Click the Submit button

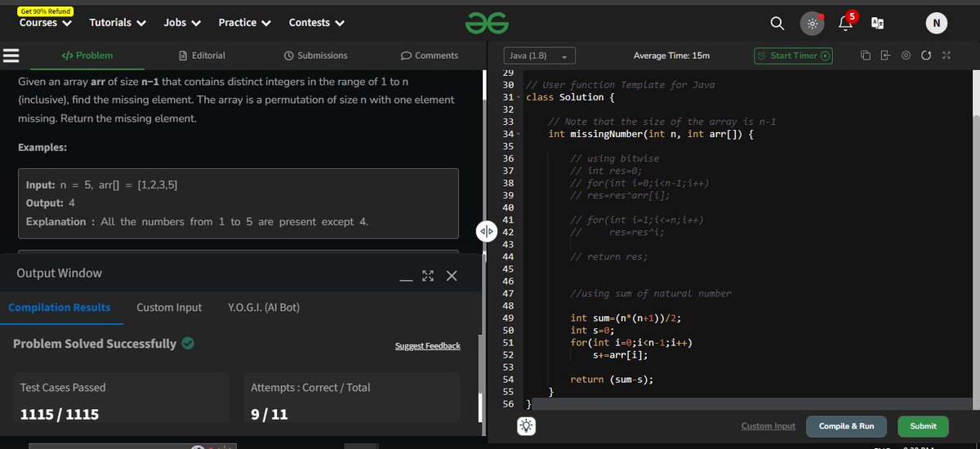point(923,426)
